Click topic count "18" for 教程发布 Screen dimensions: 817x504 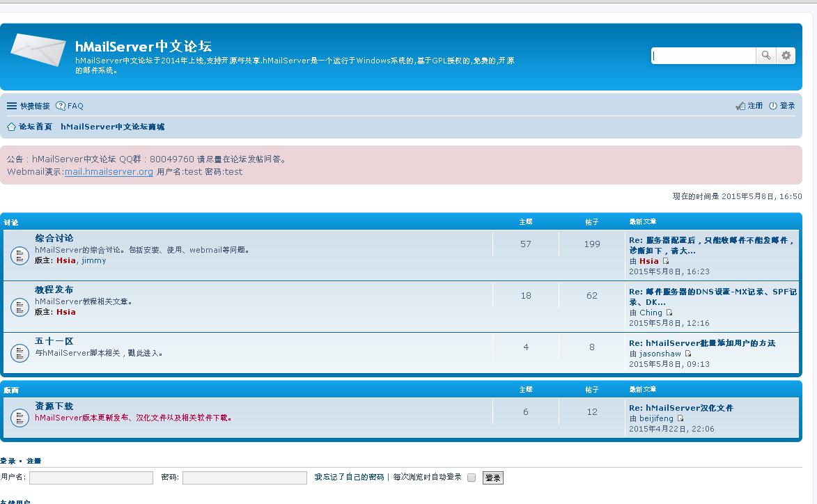[526, 295]
